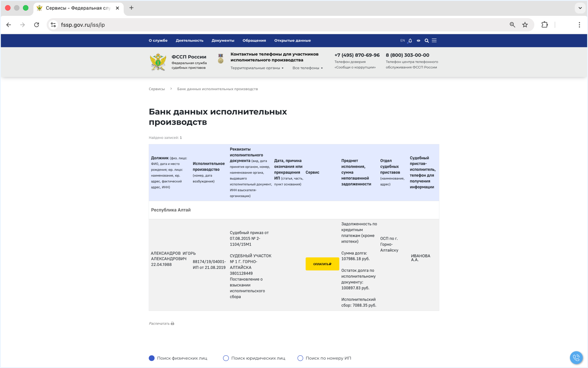
Task: Select Поиск по номеру ИП radio option
Action: [x=300, y=358]
